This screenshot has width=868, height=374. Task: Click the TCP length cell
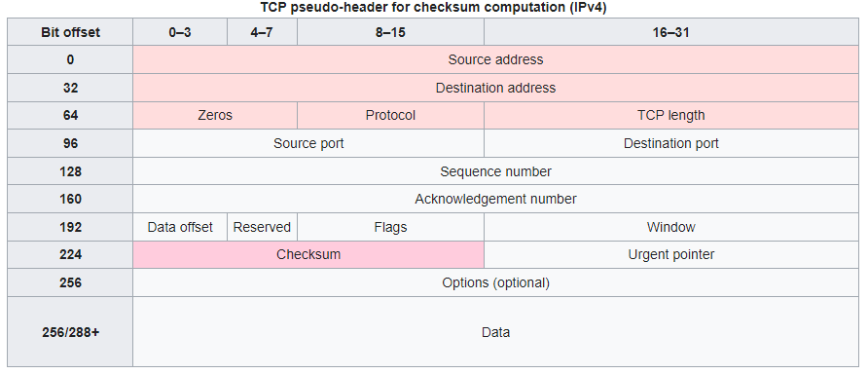click(x=670, y=115)
